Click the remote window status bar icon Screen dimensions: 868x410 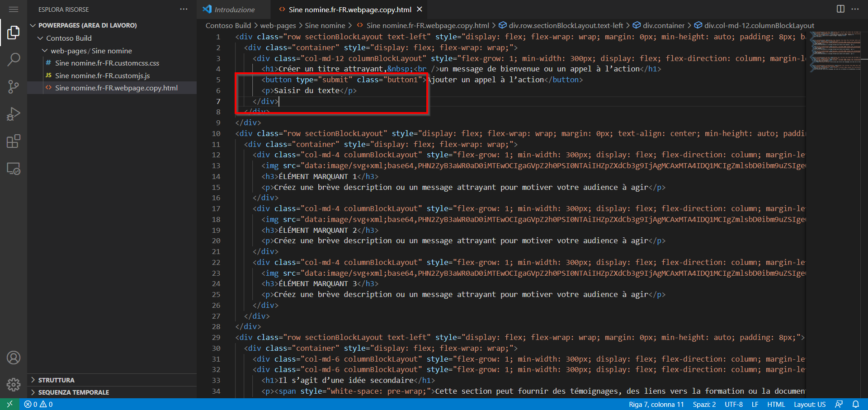coord(9,404)
